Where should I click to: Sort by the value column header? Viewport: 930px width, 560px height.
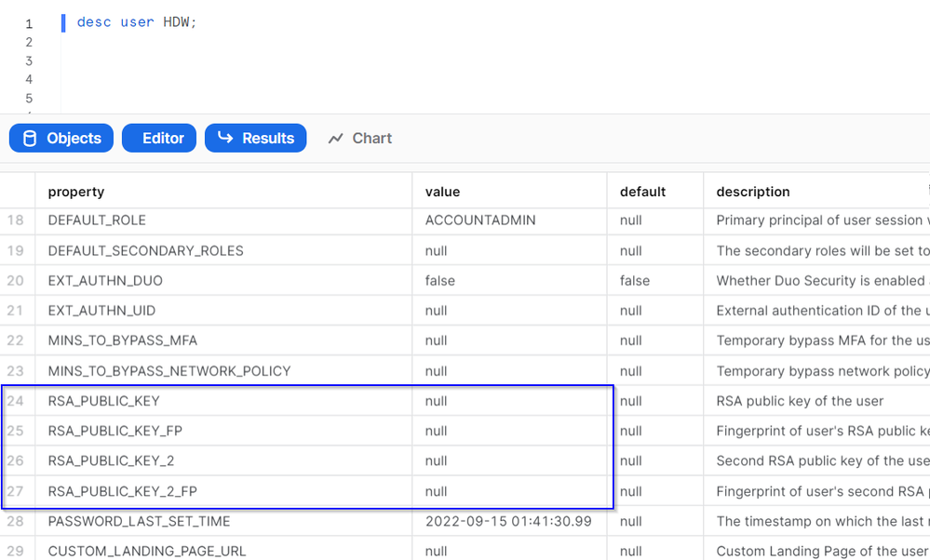[442, 192]
